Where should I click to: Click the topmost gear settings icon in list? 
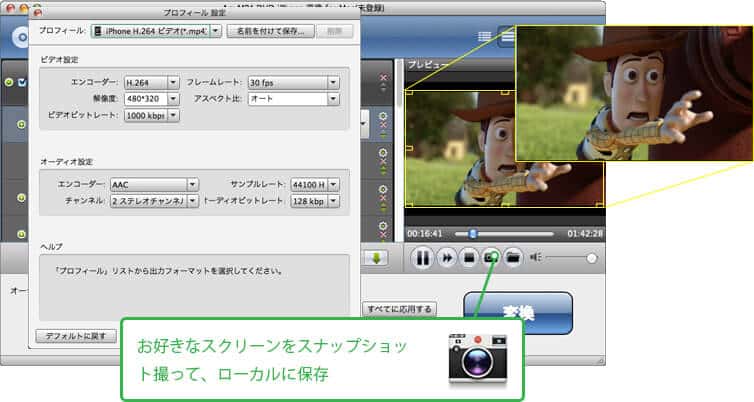(x=383, y=116)
